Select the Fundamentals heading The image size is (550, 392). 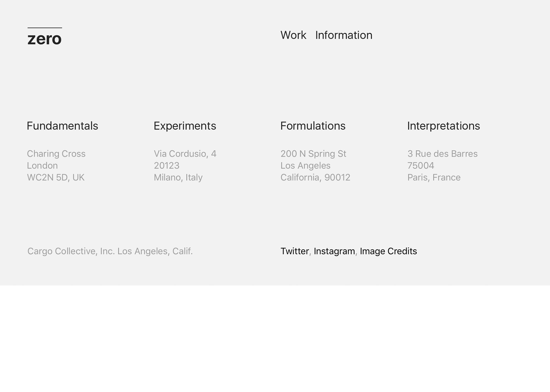(62, 126)
